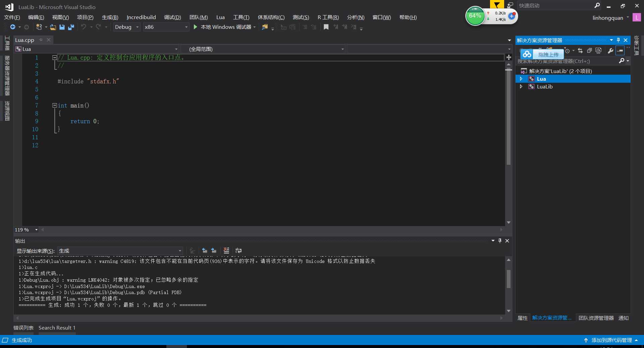Switch to the Search Result 1 tab
The image size is (644, 348).
[x=57, y=328]
